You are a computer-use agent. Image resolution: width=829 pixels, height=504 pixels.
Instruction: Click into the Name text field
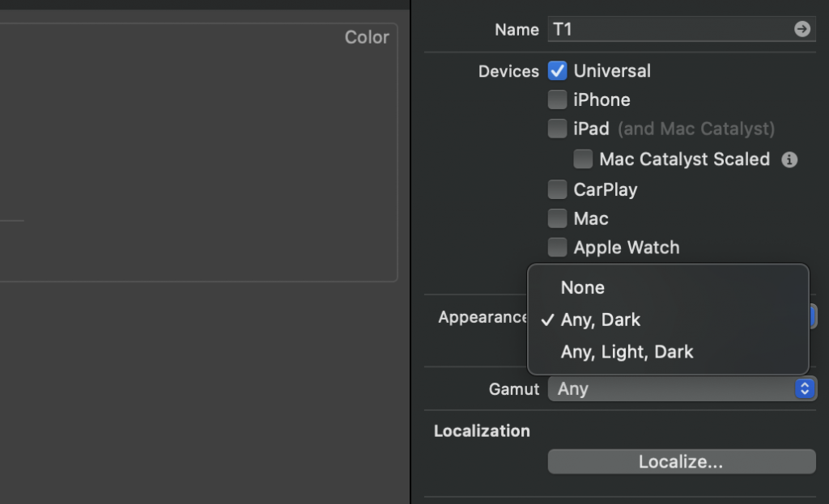[x=668, y=29]
